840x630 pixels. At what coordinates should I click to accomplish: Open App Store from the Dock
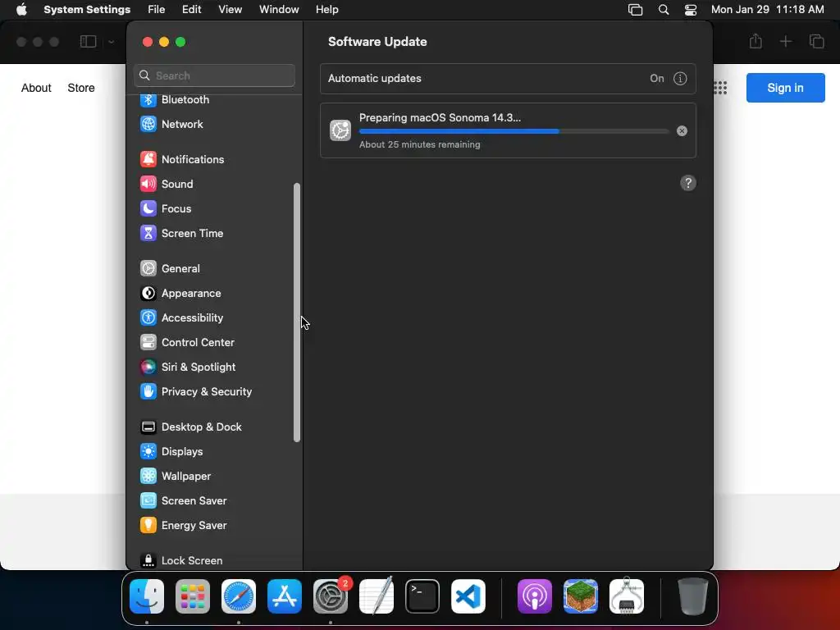point(285,596)
